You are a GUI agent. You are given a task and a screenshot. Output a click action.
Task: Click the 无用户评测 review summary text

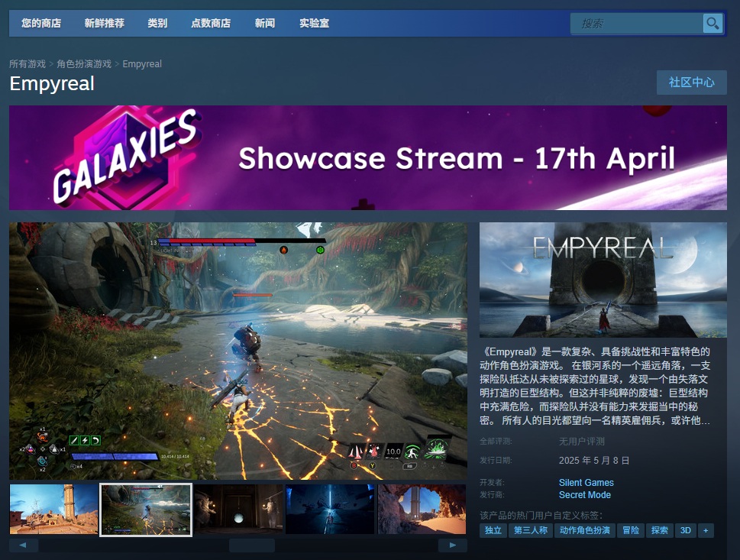pyautogui.click(x=582, y=442)
